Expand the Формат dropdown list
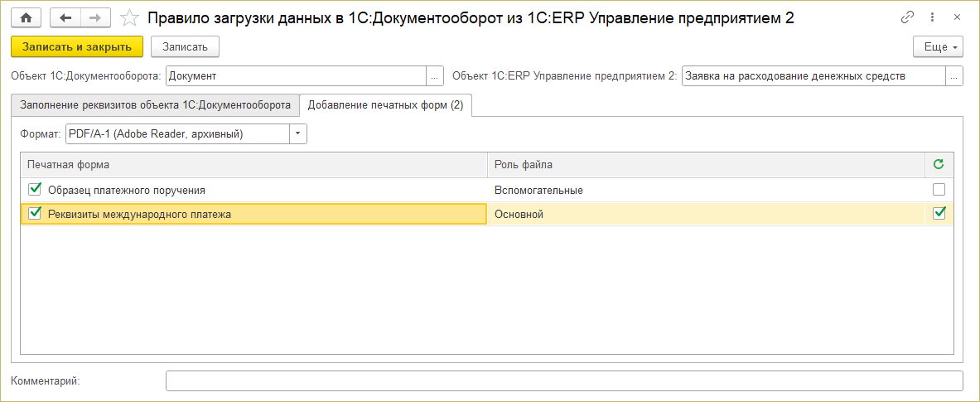The image size is (980, 402). 297,133
